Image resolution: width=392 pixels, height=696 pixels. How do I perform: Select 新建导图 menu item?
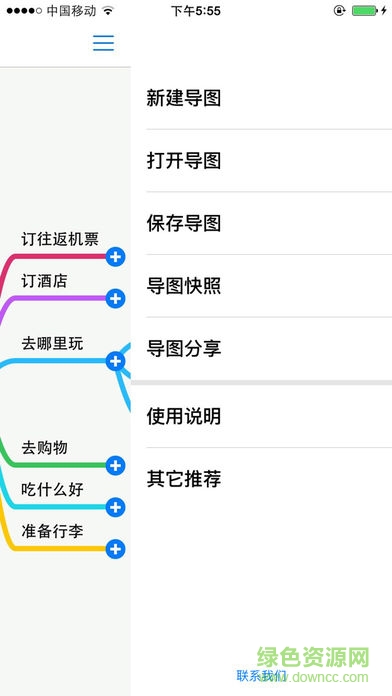pyautogui.click(x=261, y=98)
